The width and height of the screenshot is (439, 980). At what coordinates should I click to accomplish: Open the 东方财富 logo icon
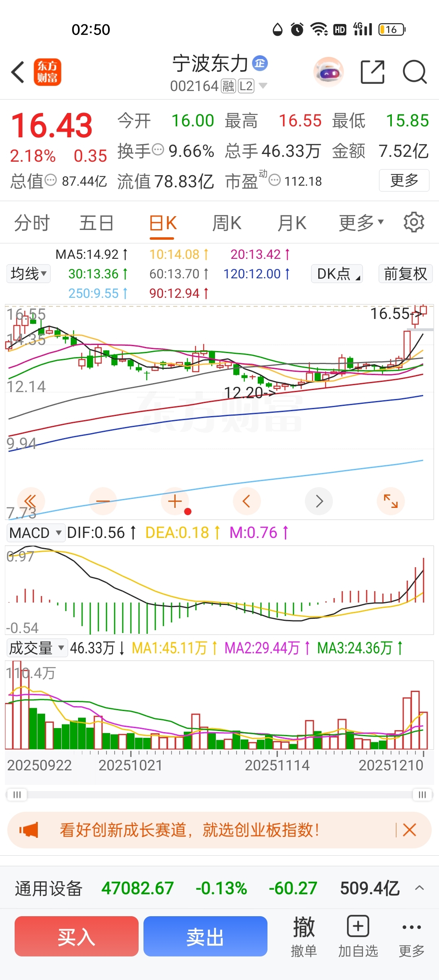pos(48,72)
